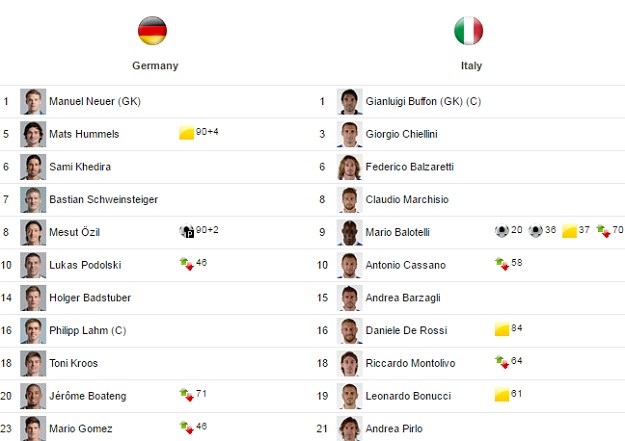Open the Italy team name link

point(472,66)
